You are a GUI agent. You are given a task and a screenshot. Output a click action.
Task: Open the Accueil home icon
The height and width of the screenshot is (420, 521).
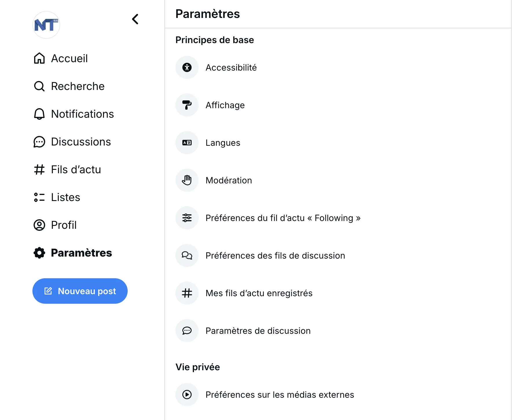pos(39,58)
